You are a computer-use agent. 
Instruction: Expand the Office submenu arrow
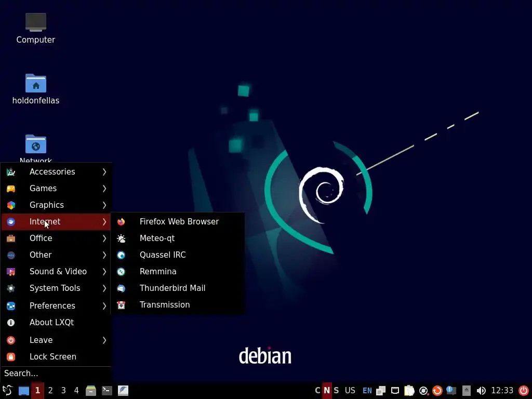pos(104,238)
